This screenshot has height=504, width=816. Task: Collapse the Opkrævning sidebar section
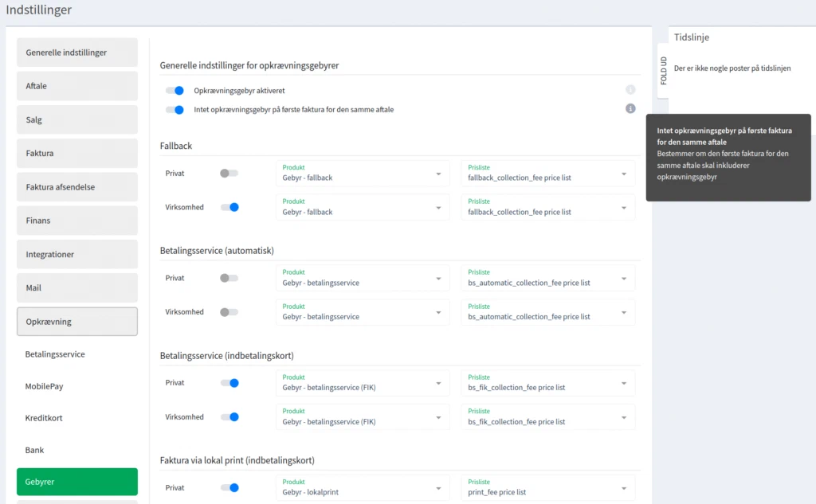point(77,322)
